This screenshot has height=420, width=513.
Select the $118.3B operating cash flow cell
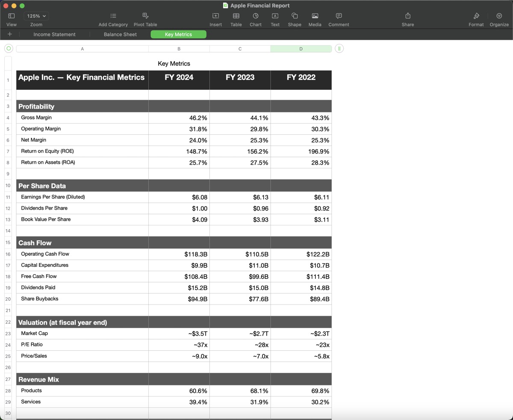point(179,254)
